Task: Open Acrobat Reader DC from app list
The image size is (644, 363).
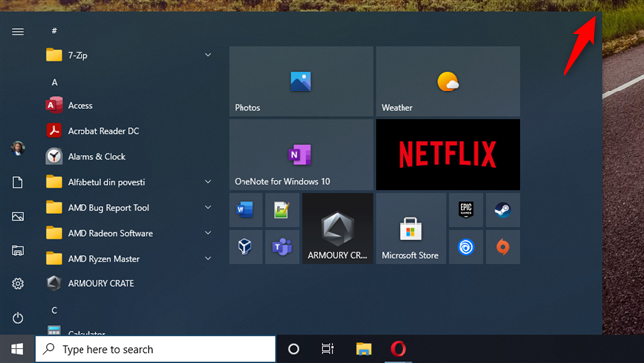Action: pos(129,131)
